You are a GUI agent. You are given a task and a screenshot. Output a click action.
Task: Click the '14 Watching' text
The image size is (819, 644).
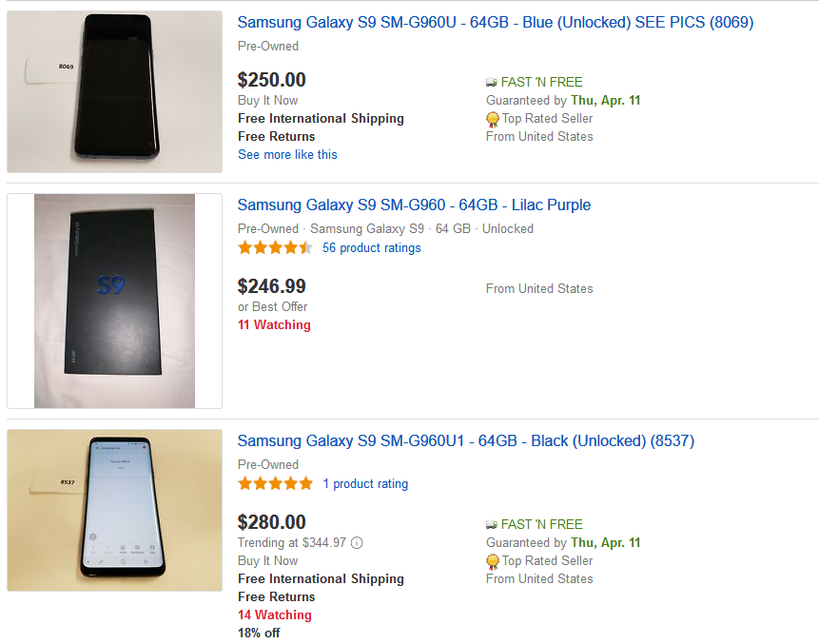pos(274,615)
